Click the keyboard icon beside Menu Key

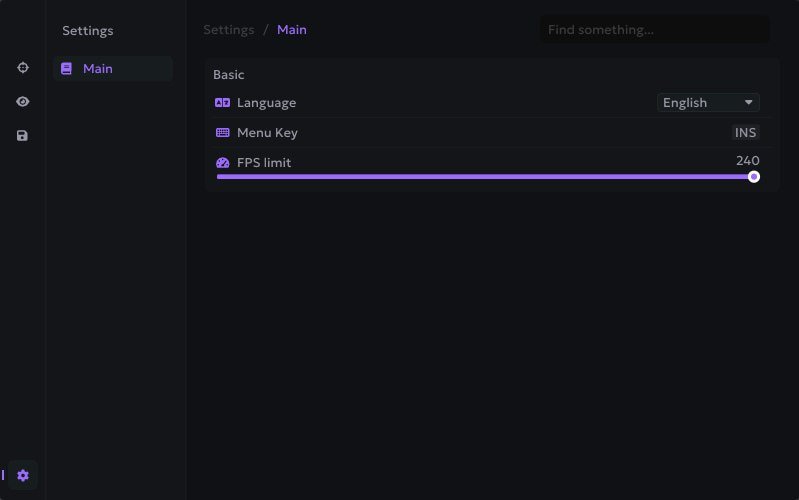pos(223,133)
